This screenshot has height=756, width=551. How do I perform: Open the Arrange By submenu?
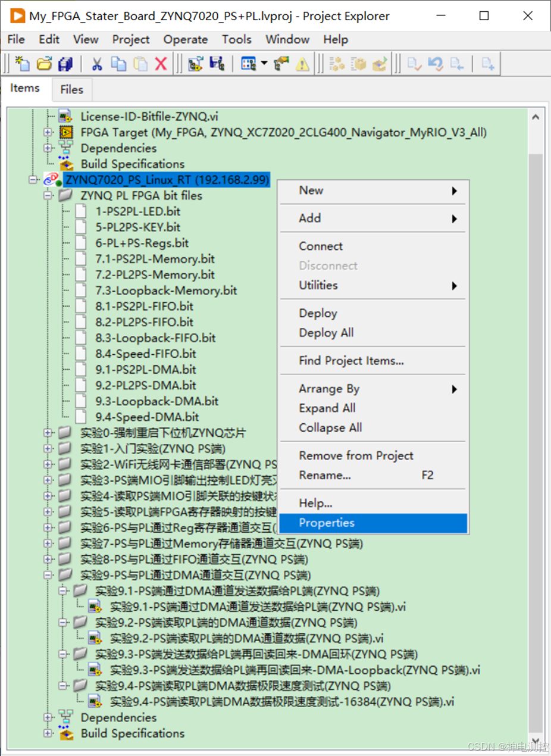[x=374, y=389]
